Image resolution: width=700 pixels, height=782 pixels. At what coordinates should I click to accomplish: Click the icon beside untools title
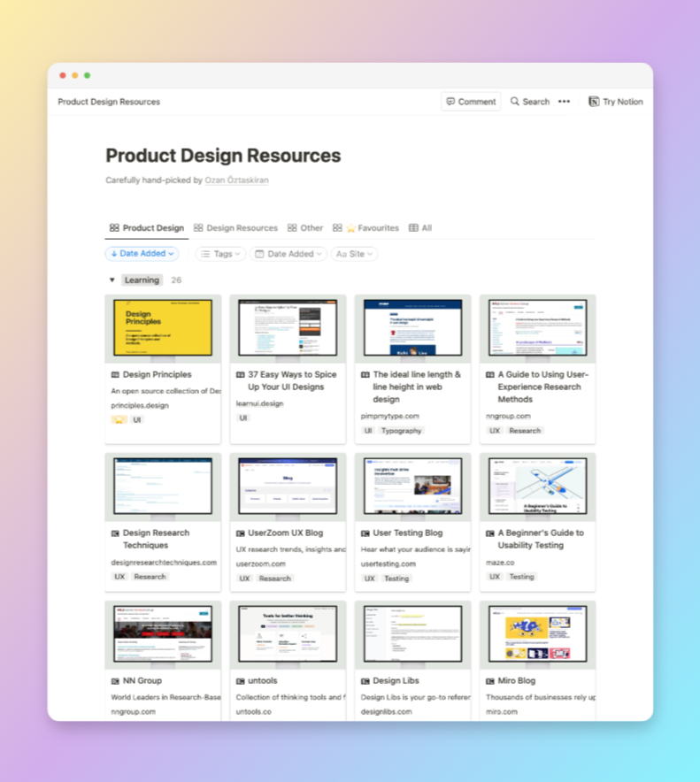click(x=240, y=681)
